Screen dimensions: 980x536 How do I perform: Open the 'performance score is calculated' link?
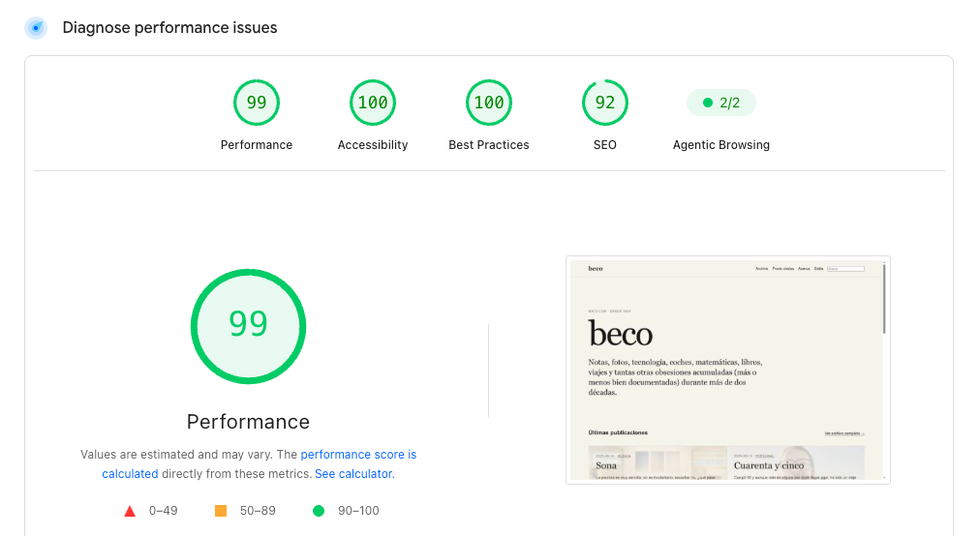(x=260, y=464)
